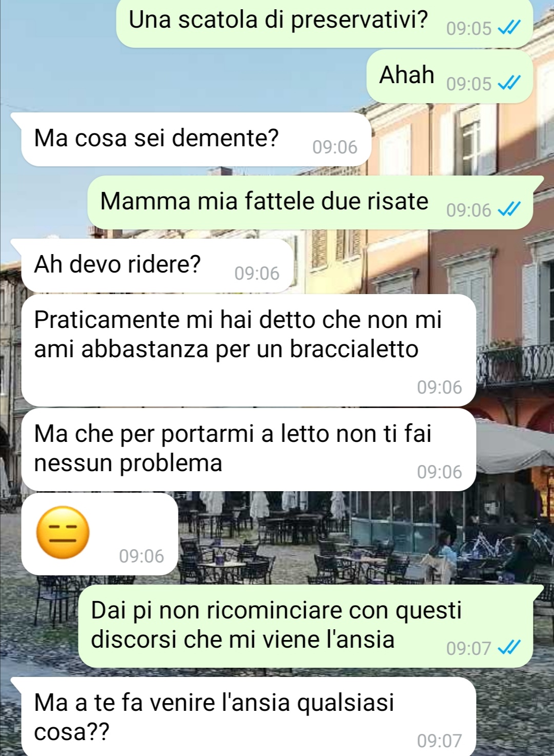Screen dimensions: 554x756
Task: Tap the 09:06 time on the 'braccialetto' message
Action: point(439,387)
